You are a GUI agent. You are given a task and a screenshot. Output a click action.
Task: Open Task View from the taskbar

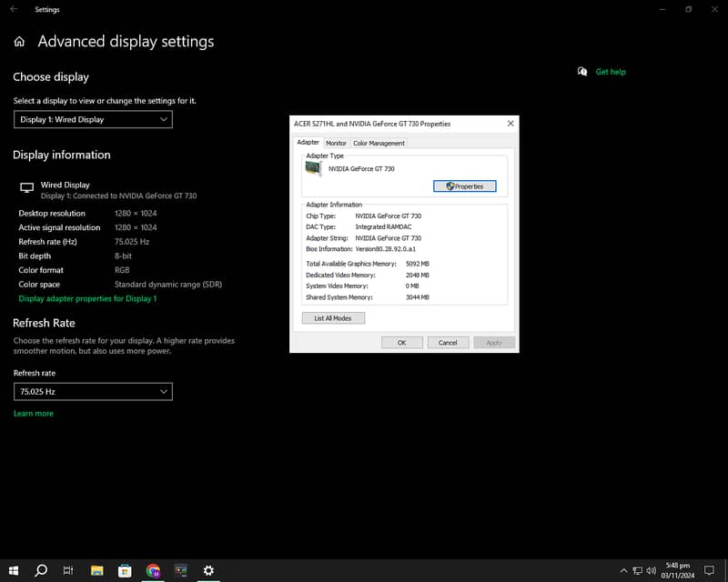(x=68, y=570)
